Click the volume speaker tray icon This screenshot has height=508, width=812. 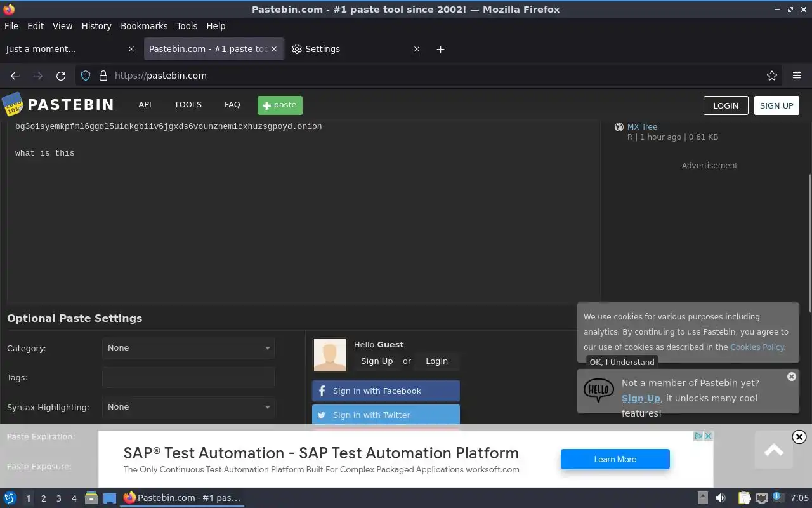tap(721, 498)
